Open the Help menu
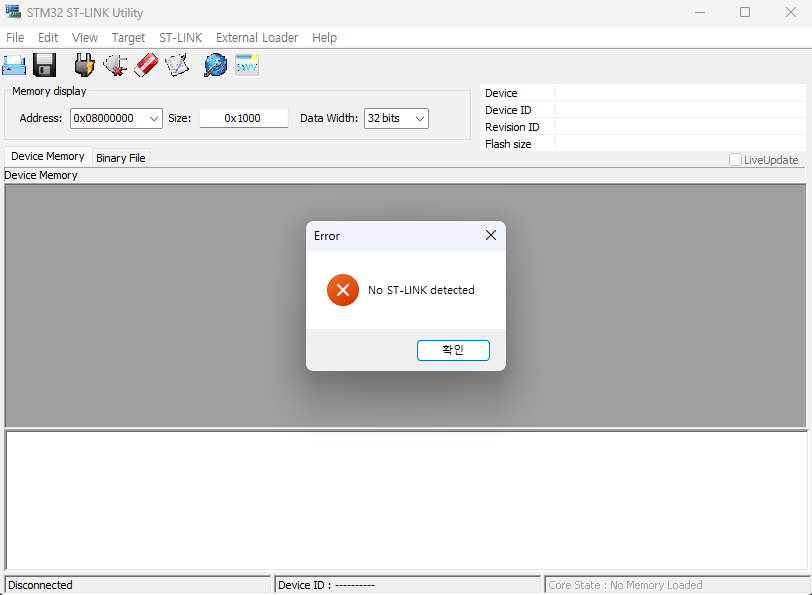The width and height of the screenshot is (812, 595). pyautogui.click(x=324, y=38)
